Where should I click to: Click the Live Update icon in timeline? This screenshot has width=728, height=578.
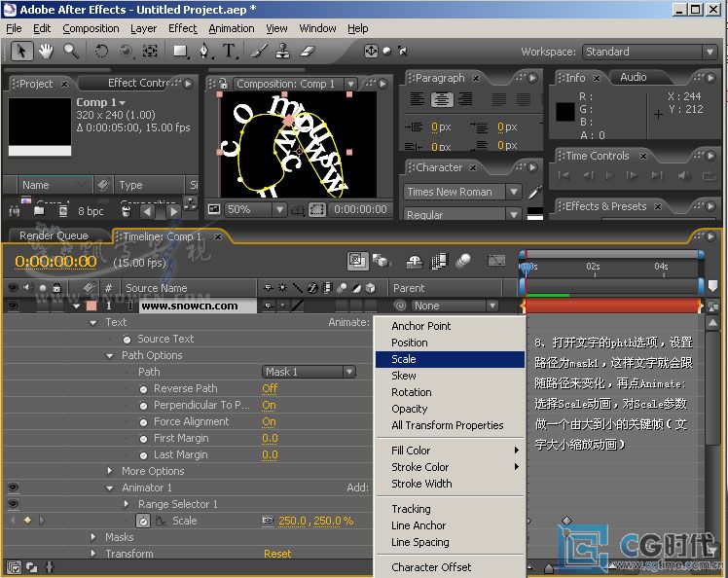pos(357,261)
